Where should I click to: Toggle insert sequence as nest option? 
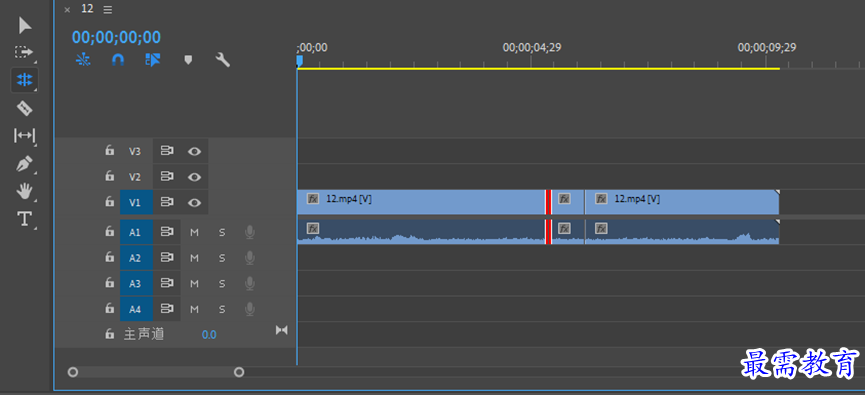83,60
